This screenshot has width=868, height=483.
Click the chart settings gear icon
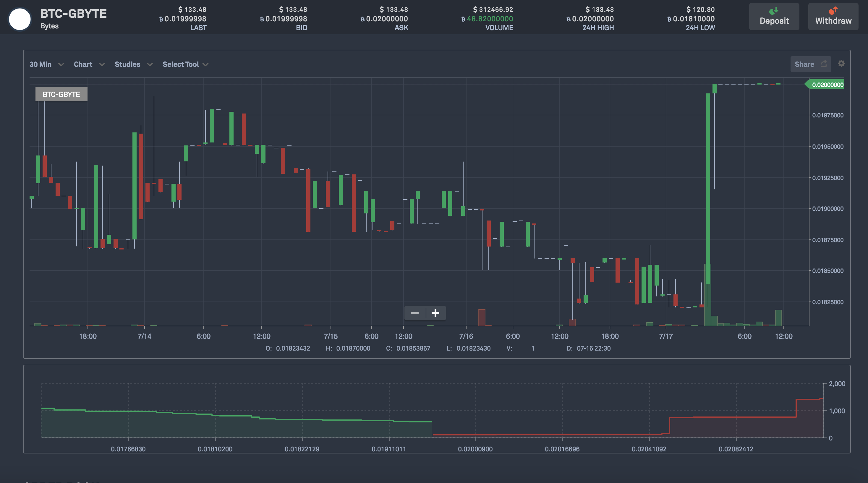[841, 63]
